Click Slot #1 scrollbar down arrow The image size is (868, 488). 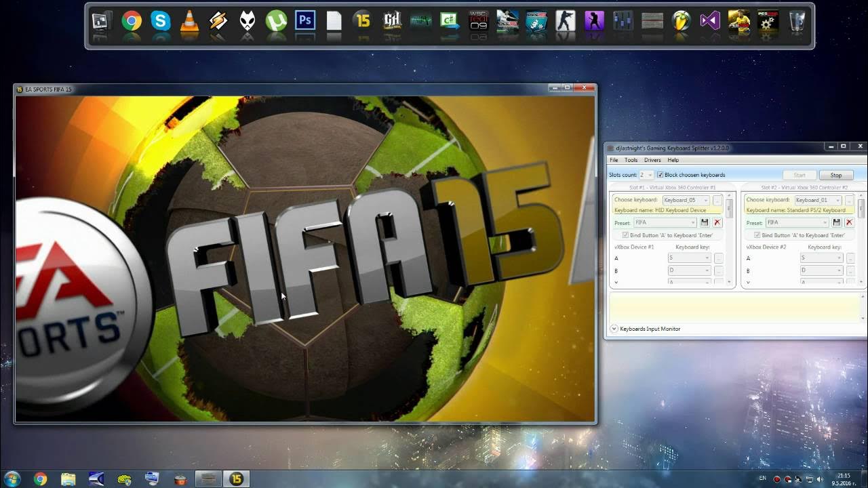coord(730,282)
